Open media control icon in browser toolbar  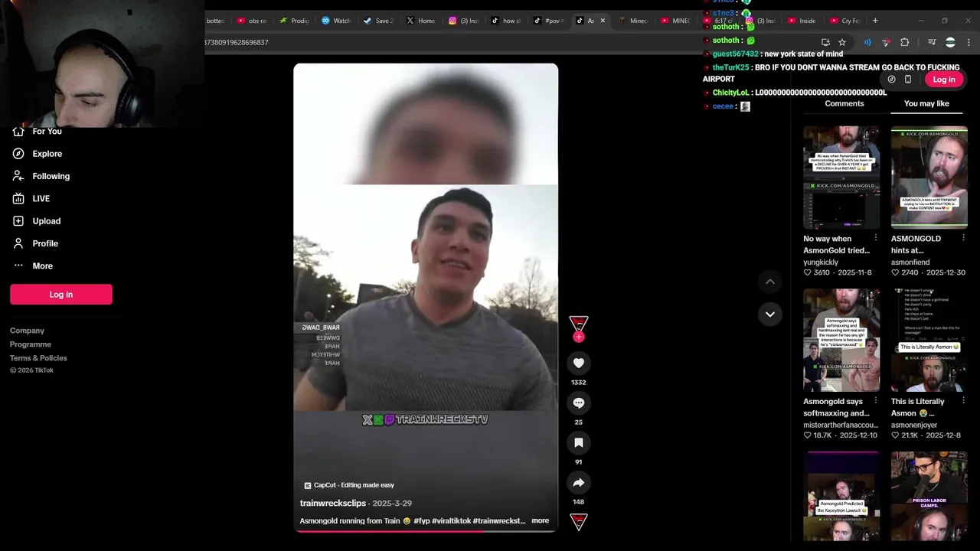tap(932, 42)
